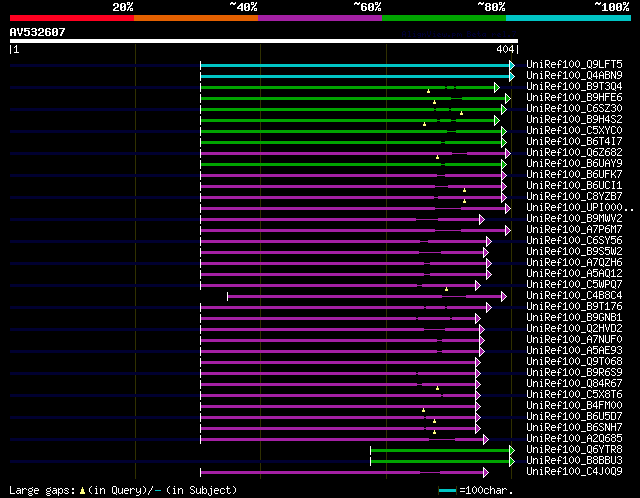Select the UniRef100_C4J0Q9 label

pyautogui.click(x=574, y=472)
